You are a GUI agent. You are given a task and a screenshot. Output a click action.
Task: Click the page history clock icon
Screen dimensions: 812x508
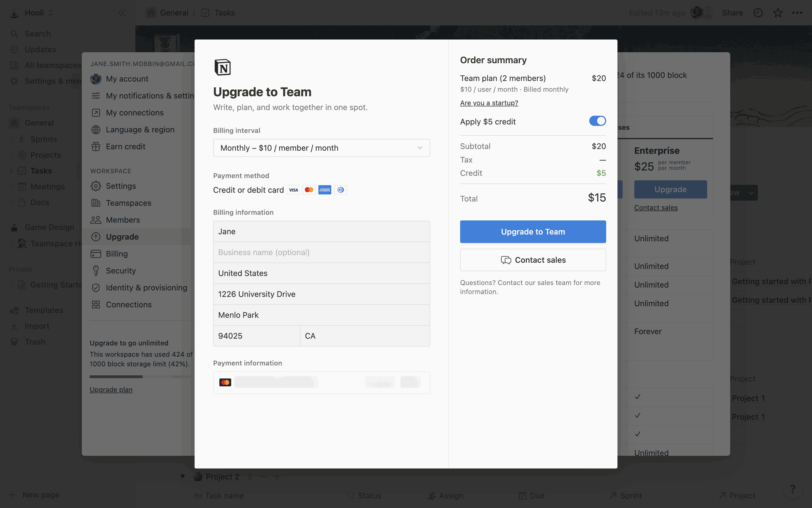[x=758, y=13]
